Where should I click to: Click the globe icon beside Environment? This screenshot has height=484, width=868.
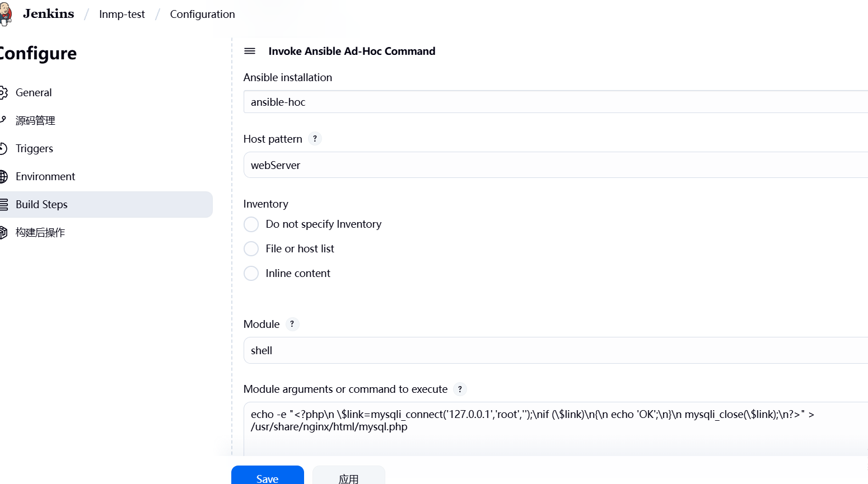(3, 176)
